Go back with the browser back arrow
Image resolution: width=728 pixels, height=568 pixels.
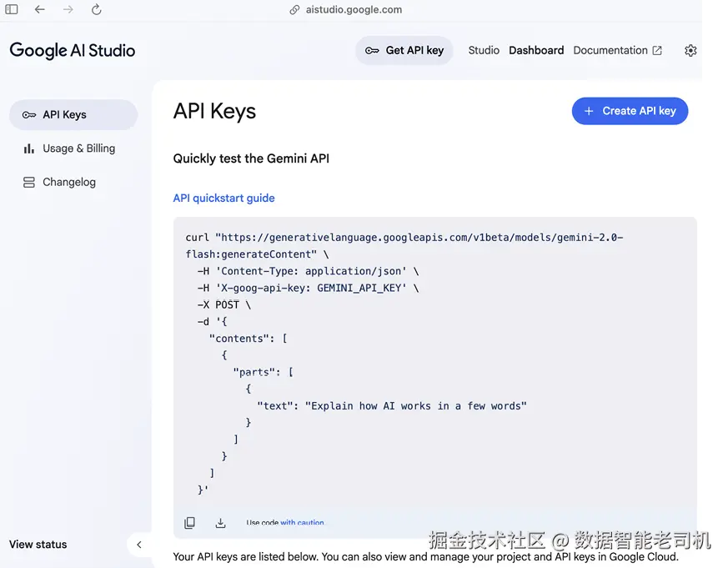(40, 9)
